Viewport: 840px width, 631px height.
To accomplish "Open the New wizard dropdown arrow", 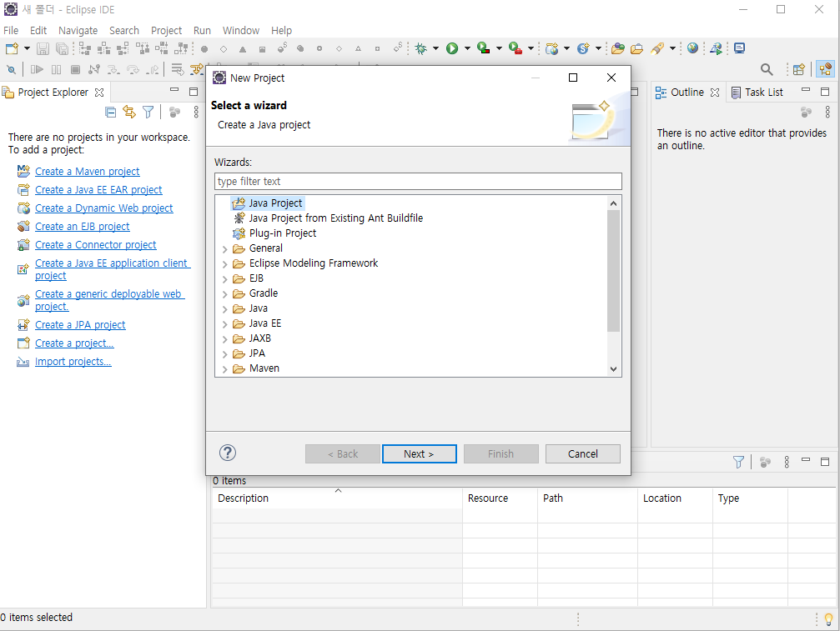I will coord(27,48).
